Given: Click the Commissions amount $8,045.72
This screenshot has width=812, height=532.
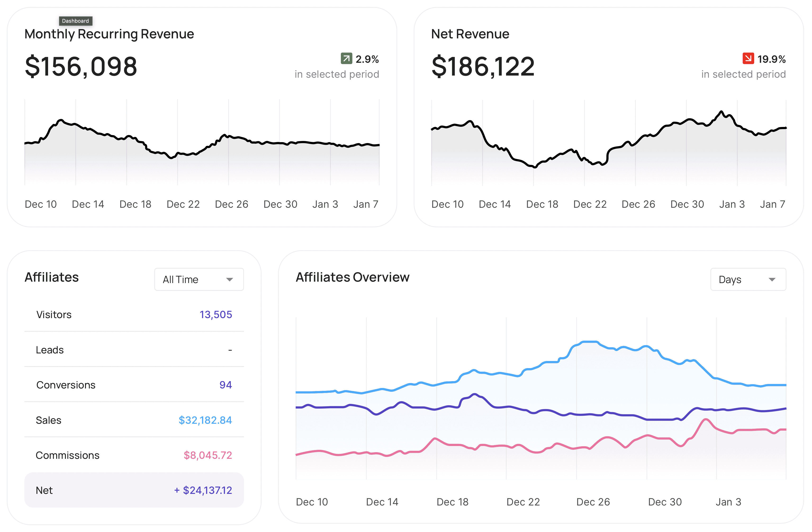Looking at the screenshot, I should click(x=208, y=455).
